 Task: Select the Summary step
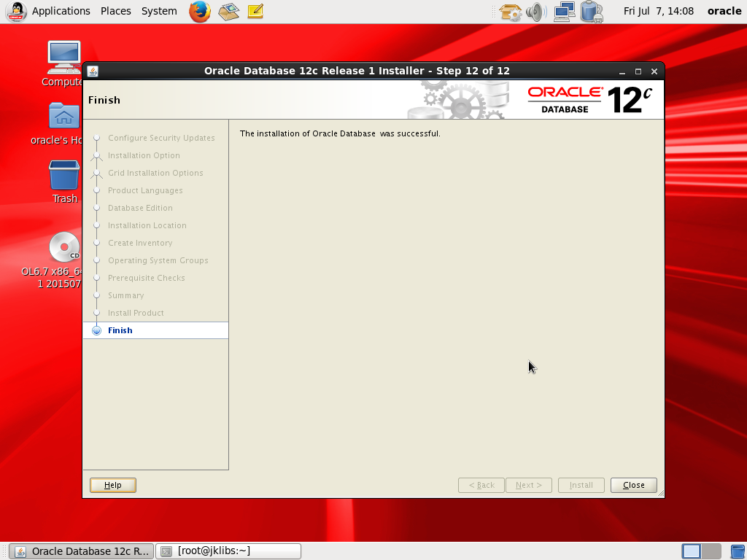pyautogui.click(x=125, y=295)
